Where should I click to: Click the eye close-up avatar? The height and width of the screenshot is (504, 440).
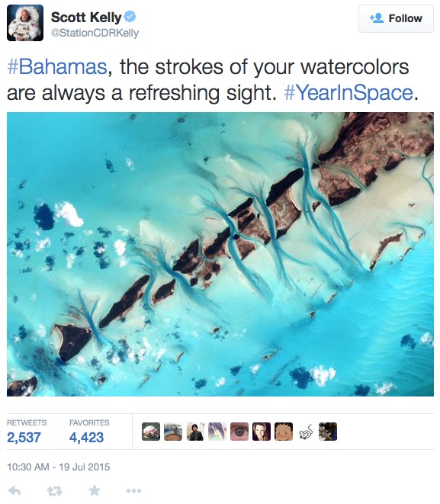point(239,432)
